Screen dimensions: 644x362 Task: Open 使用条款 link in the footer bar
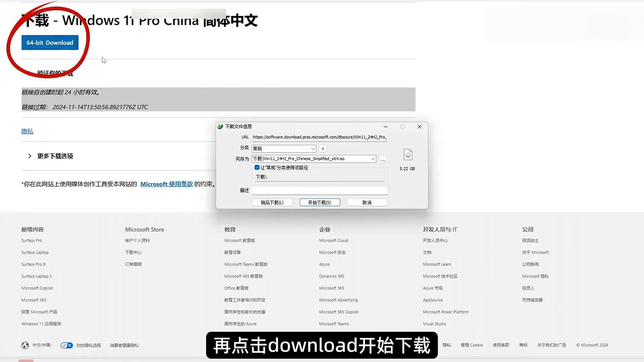point(501,345)
